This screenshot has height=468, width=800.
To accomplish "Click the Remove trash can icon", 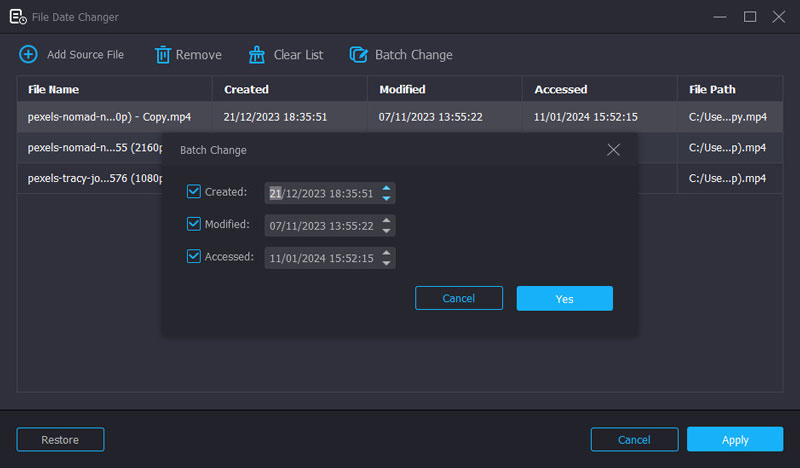I will coord(163,54).
